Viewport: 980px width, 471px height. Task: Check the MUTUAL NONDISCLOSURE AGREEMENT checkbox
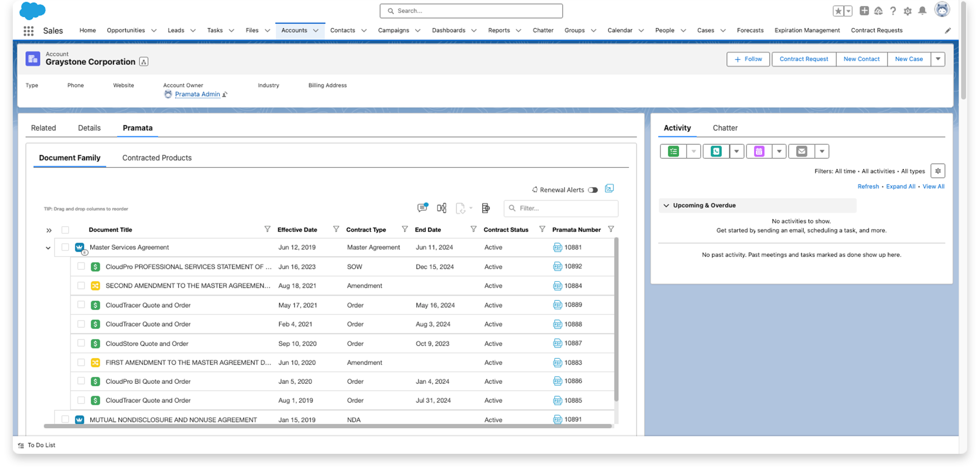click(65, 419)
